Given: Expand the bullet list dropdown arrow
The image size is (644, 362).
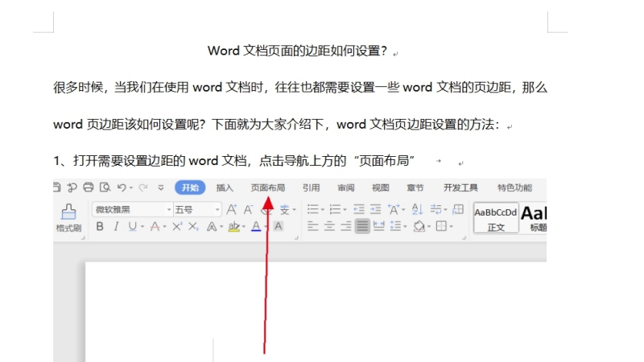Looking at the screenshot, I should point(323,209).
